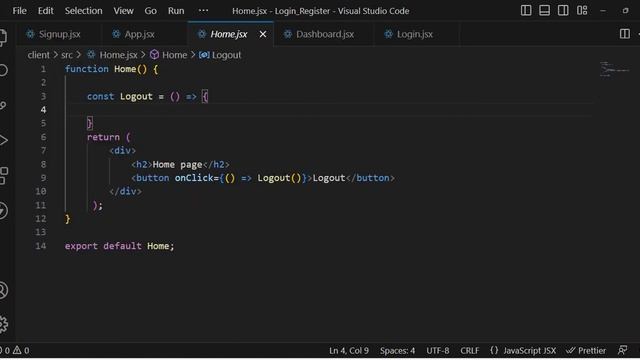
Task: Close the Home.jsx tab
Action: 263,34
